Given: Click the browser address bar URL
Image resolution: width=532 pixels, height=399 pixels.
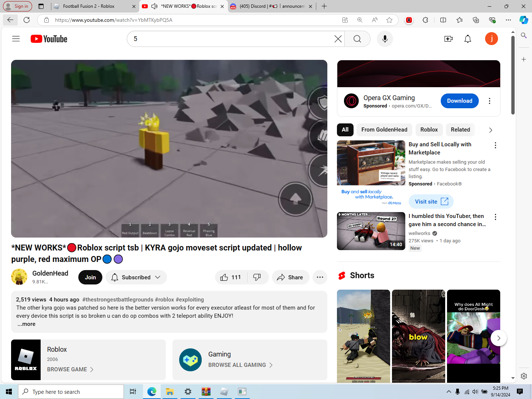Looking at the screenshot, I should [114, 20].
